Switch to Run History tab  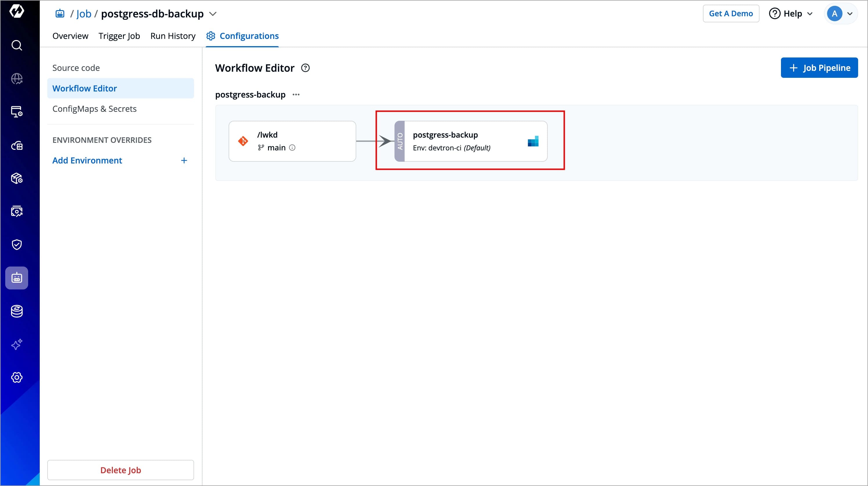pos(173,36)
